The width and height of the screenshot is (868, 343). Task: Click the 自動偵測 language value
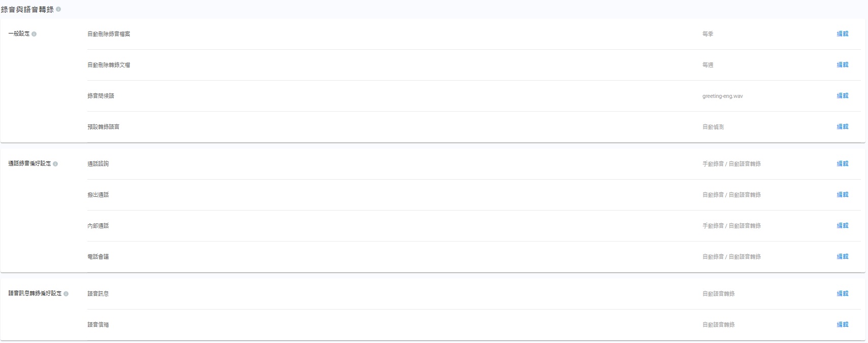[x=713, y=127]
